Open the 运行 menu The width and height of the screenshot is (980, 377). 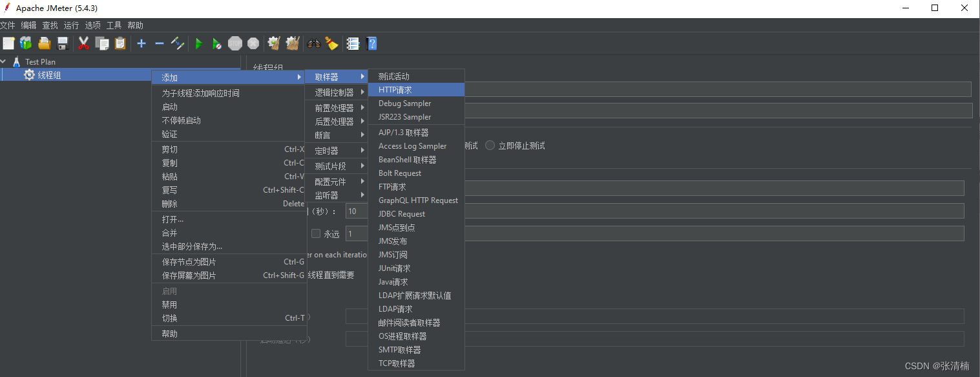[x=71, y=25]
